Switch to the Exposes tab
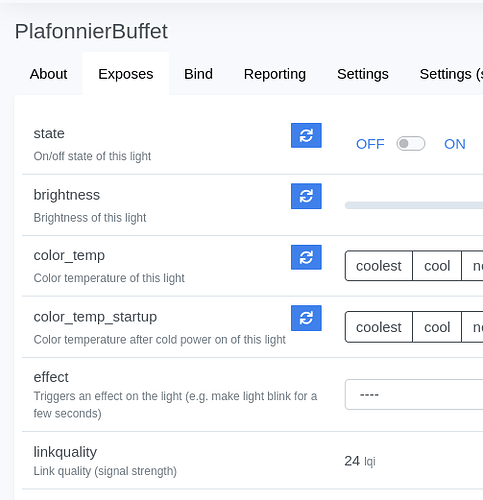The width and height of the screenshot is (483, 500). [x=126, y=74]
